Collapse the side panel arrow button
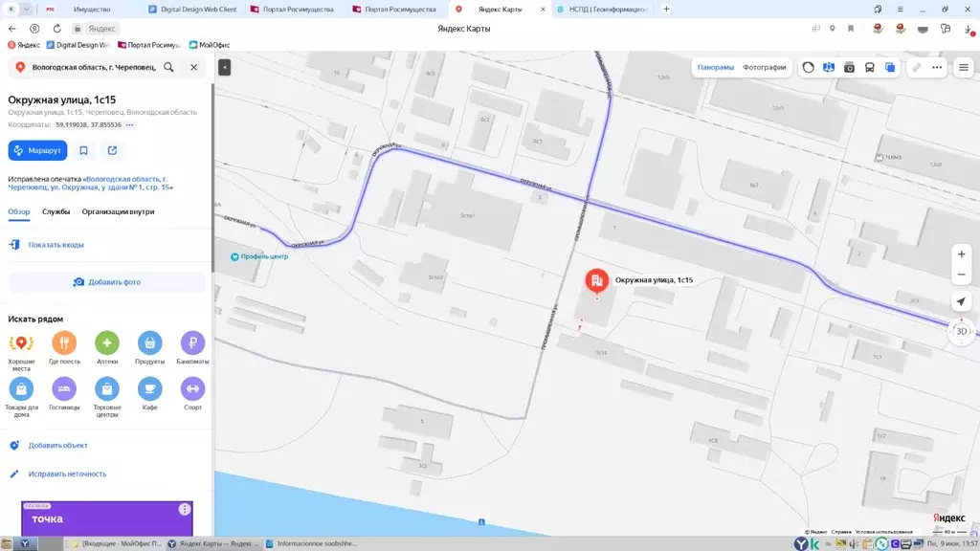 (224, 68)
